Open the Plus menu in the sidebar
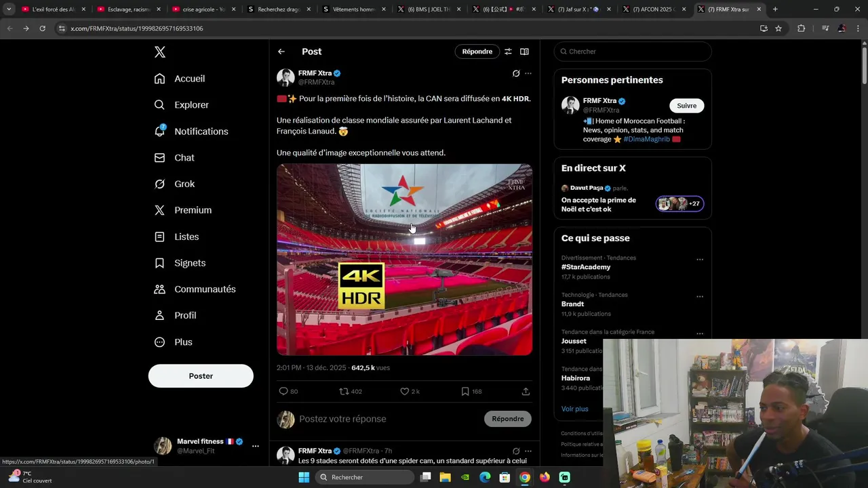The height and width of the screenshot is (488, 868). click(174, 342)
